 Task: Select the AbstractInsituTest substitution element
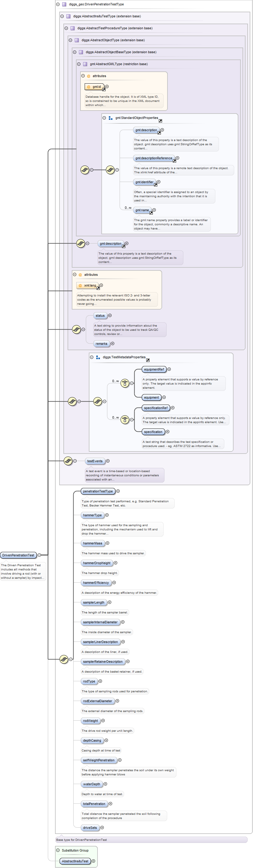(x=75, y=861)
